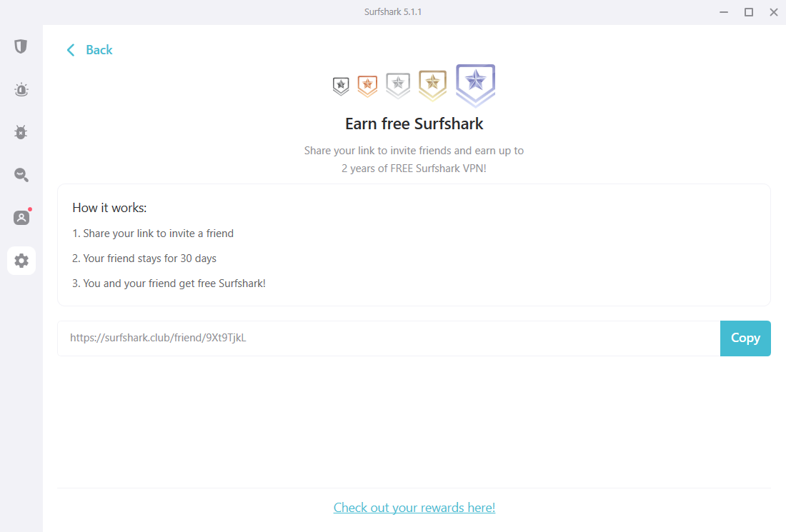This screenshot has height=532, width=786.
Task: Open the Alternative ID person icon in sidebar
Action: (21, 218)
